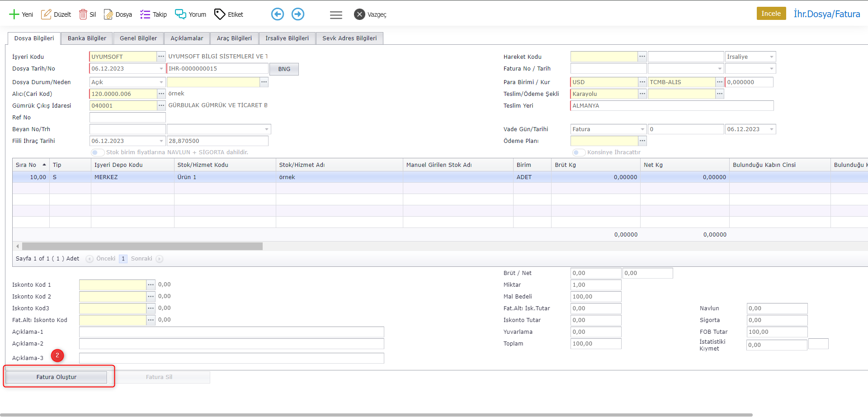Screen dimensions: 868x417
Task: Switch to Açıklamalar tab
Action: pos(187,38)
